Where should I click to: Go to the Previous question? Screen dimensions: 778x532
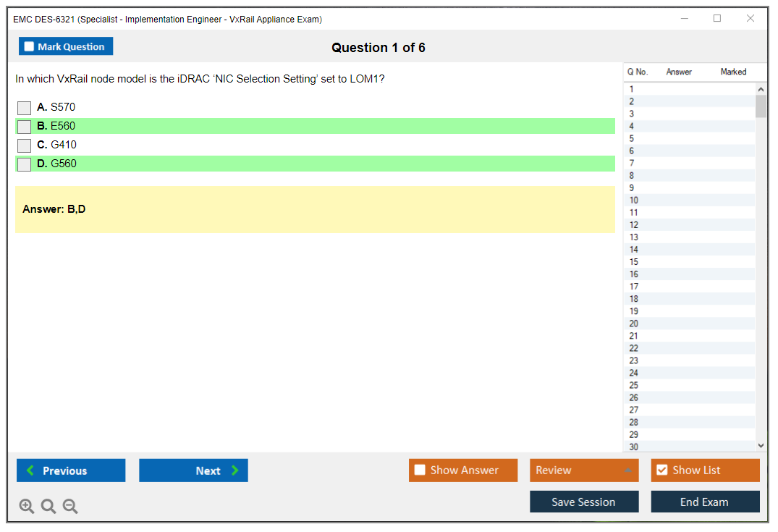point(71,470)
